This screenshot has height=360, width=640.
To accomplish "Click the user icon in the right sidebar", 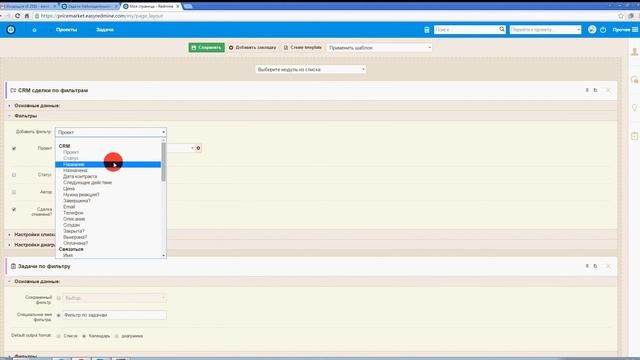I will [634, 52].
